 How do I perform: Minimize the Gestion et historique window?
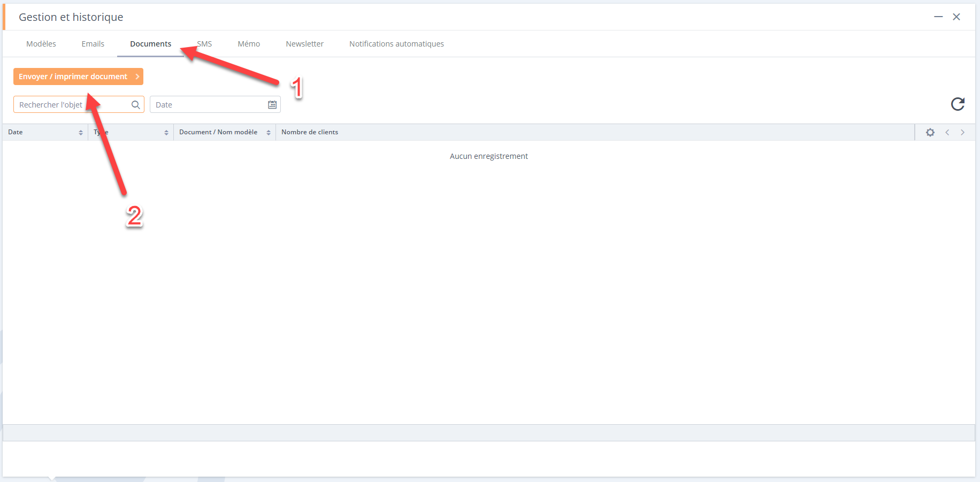938,17
